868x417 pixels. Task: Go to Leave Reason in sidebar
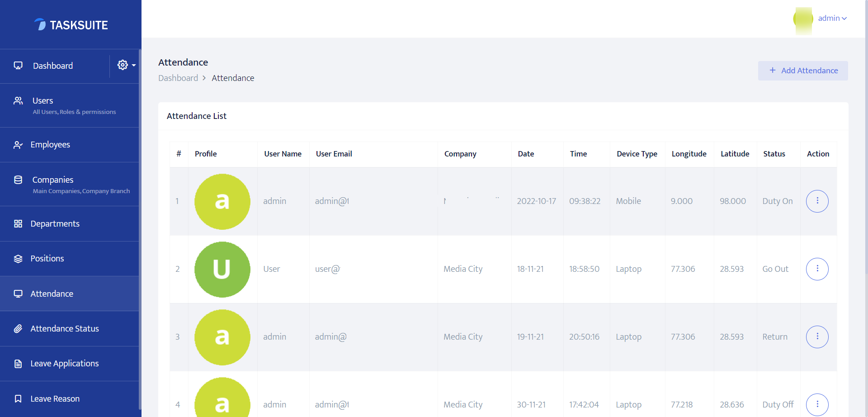point(55,399)
